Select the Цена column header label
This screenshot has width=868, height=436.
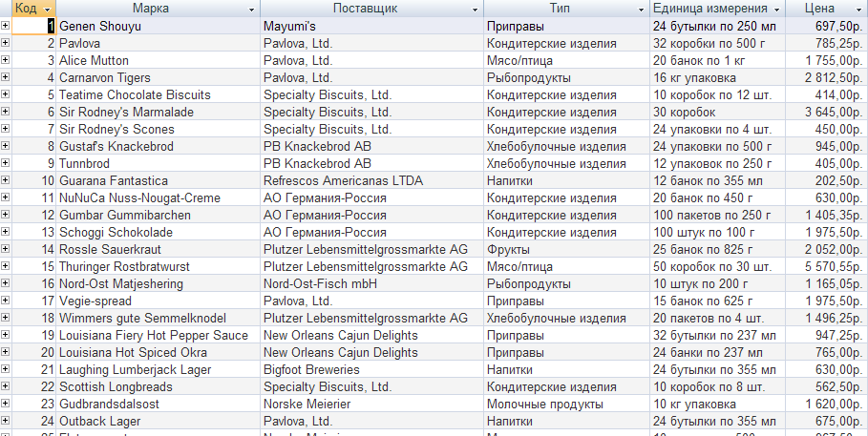[819, 9]
